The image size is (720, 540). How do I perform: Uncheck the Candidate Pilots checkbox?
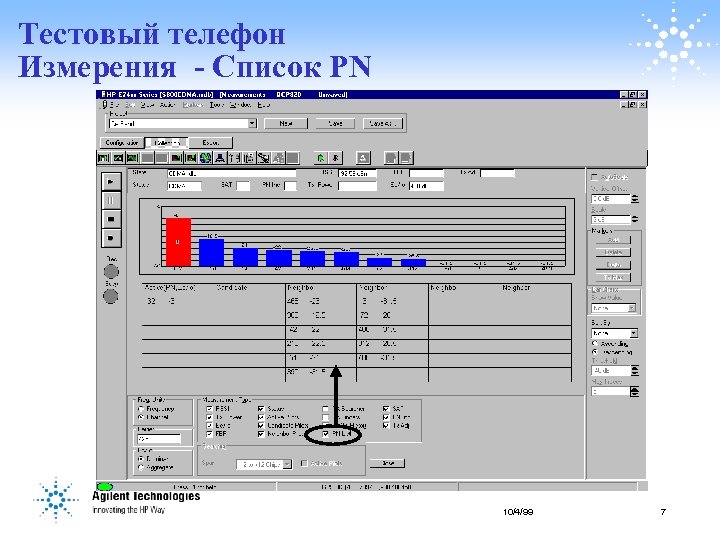coord(261,426)
